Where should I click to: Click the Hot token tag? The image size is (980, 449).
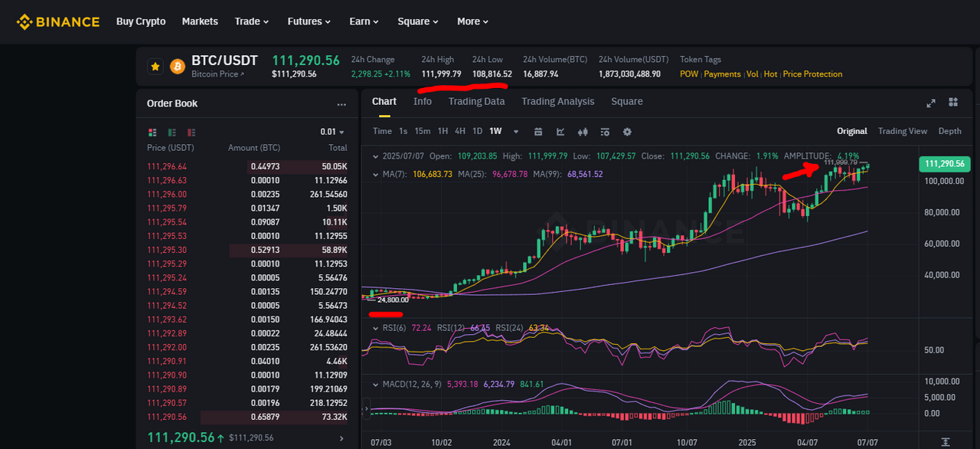(x=770, y=74)
